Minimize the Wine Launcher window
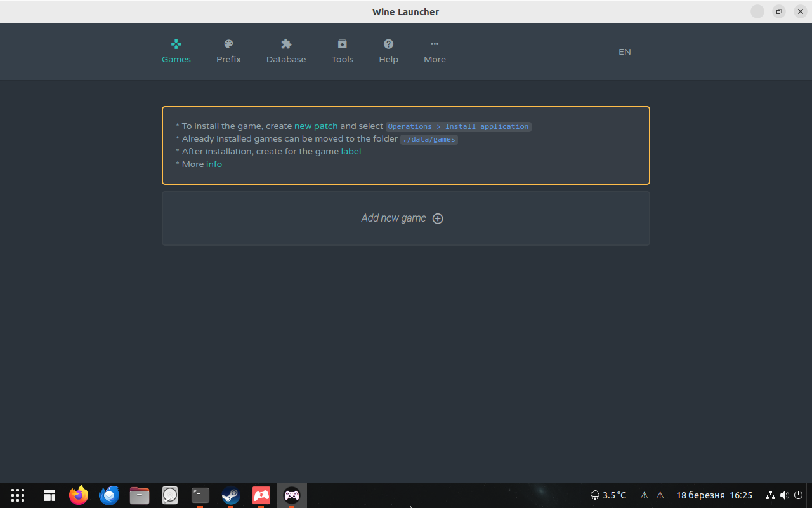812x508 pixels. coord(757,11)
